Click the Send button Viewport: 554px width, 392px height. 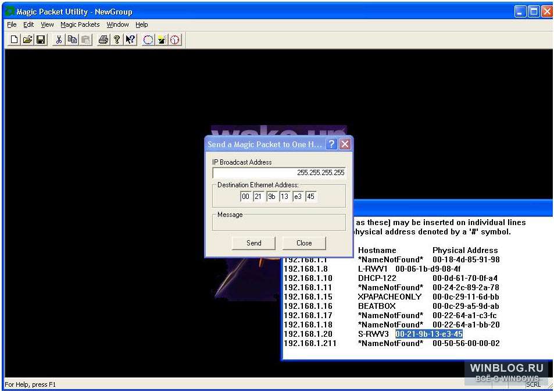[253, 243]
